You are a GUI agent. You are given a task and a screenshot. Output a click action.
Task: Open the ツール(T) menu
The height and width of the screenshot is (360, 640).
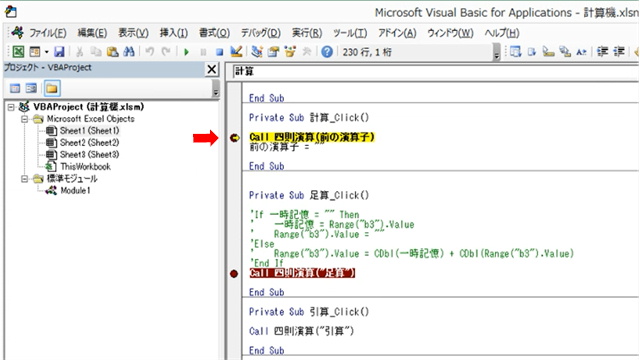click(x=350, y=33)
